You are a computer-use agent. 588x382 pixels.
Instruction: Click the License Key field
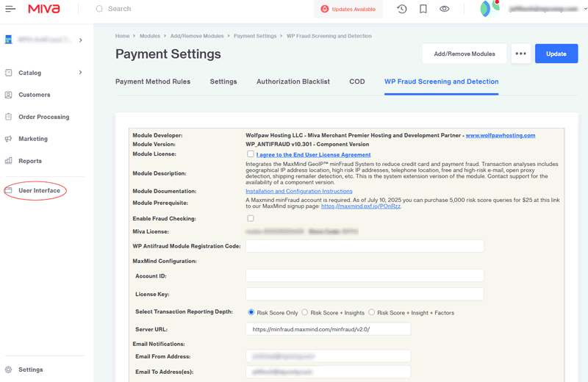click(365, 294)
